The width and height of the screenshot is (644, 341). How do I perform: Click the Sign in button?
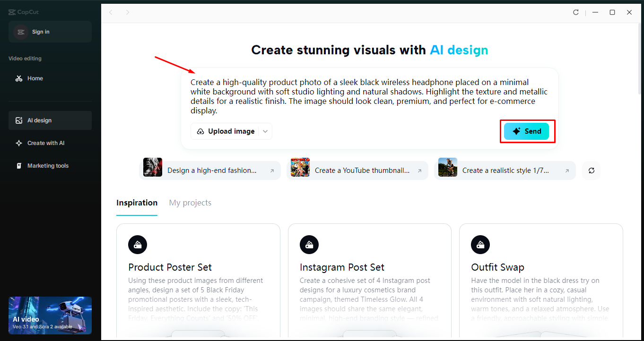[x=50, y=32]
